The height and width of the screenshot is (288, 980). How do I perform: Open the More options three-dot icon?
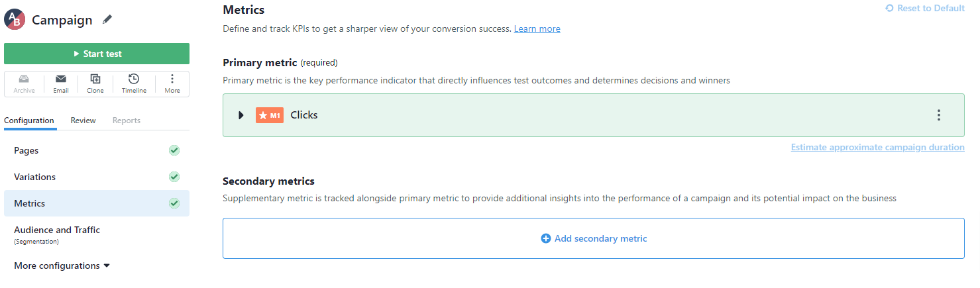coord(172,79)
